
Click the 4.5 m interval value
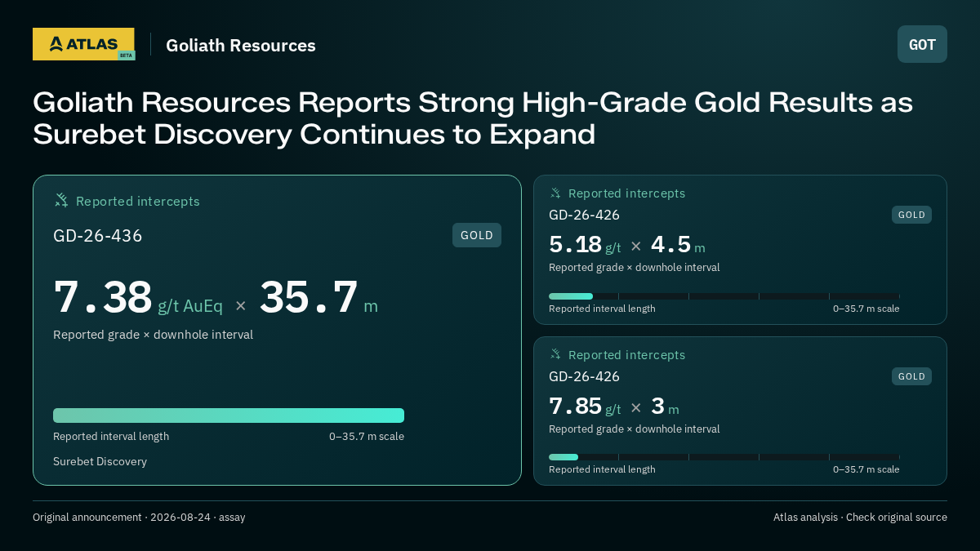coord(678,245)
